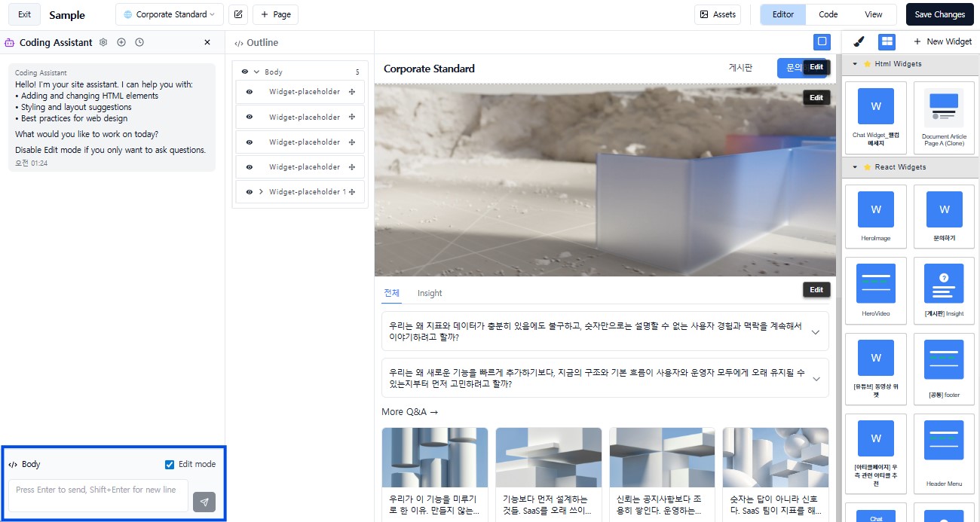Image resolution: width=980 pixels, height=522 pixels.
Task: Click the blue viewport icon above the canvas
Action: 822,41
